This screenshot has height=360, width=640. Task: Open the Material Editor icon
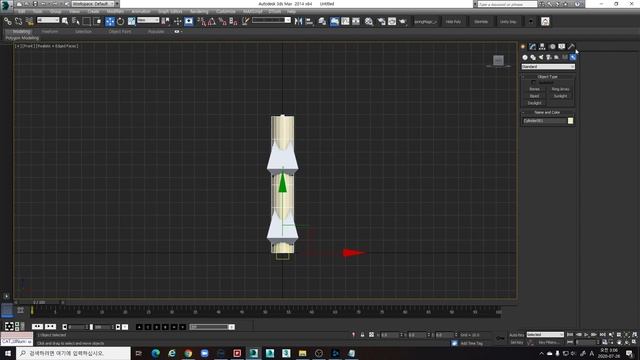coord(369,21)
